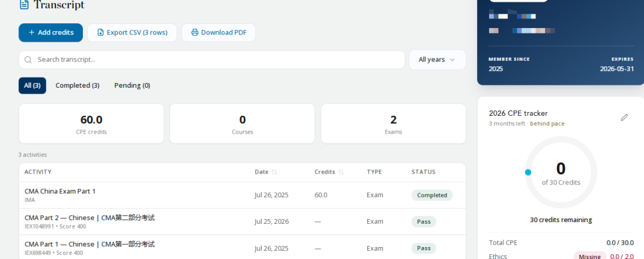Click the pencil edit icon on CPE tracker
Screen dimensions: 644x259
[x=624, y=118]
